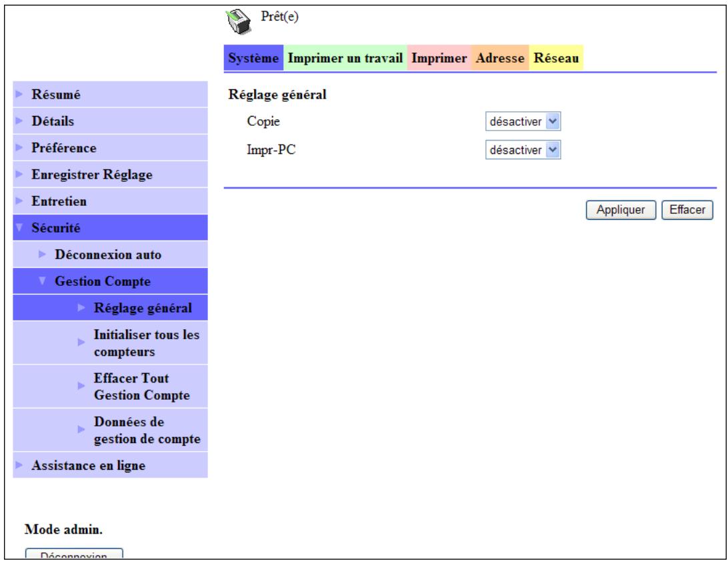Open Initialiser tous les compteurs
The width and height of the screenshot is (728, 561).
tap(110, 343)
